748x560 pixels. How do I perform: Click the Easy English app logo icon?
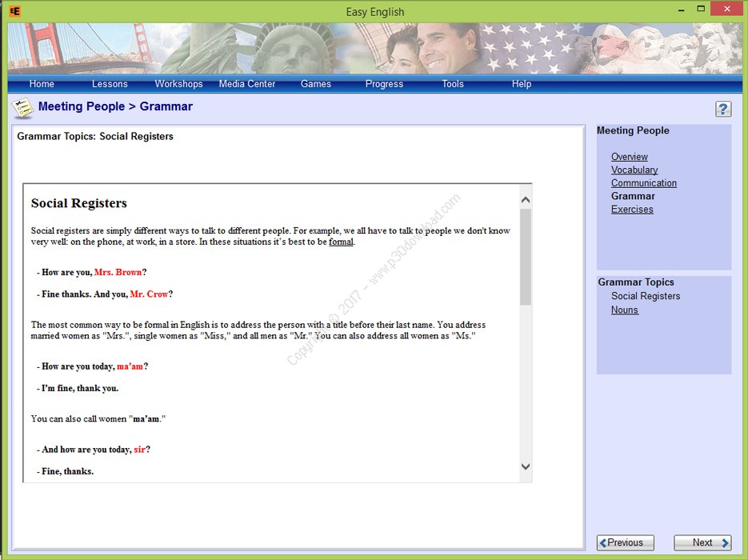click(14, 11)
